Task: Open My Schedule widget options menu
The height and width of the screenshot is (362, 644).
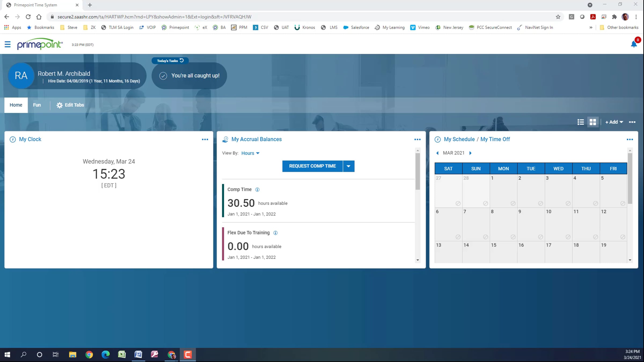Action: click(630, 139)
